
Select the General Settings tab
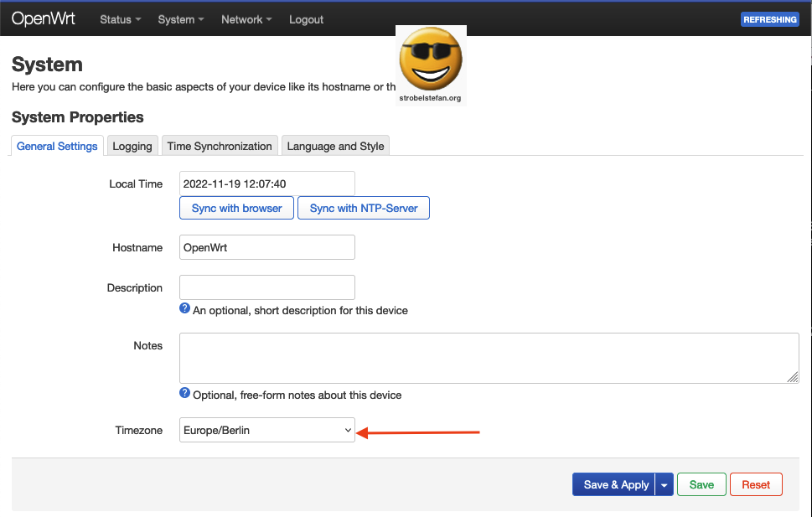click(x=57, y=146)
